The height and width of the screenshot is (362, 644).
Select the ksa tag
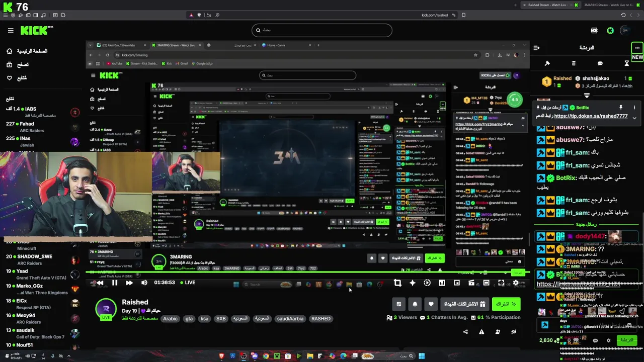[x=204, y=318]
